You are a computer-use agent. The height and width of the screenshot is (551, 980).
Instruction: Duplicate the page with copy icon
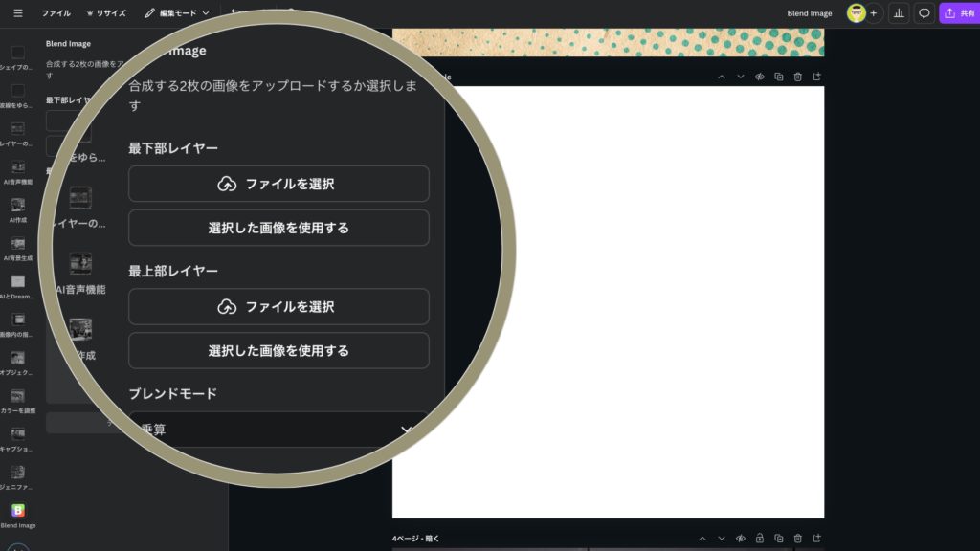(778, 77)
